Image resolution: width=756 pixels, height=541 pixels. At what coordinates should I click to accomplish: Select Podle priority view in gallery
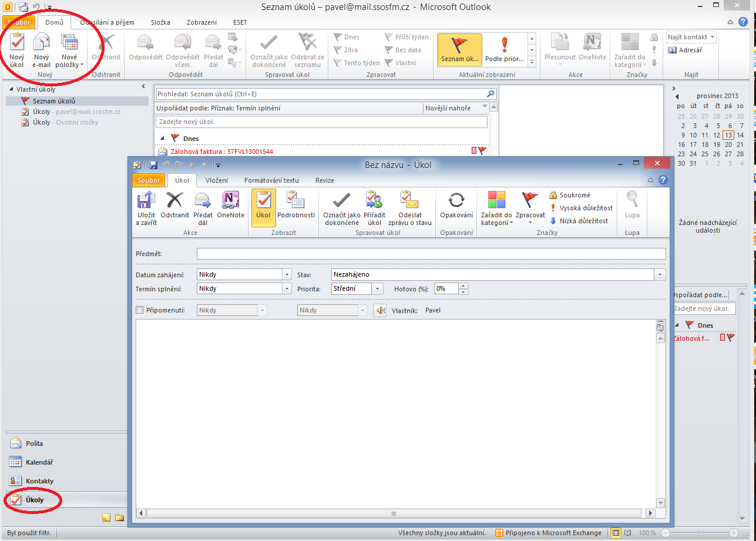pyautogui.click(x=504, y=50)
